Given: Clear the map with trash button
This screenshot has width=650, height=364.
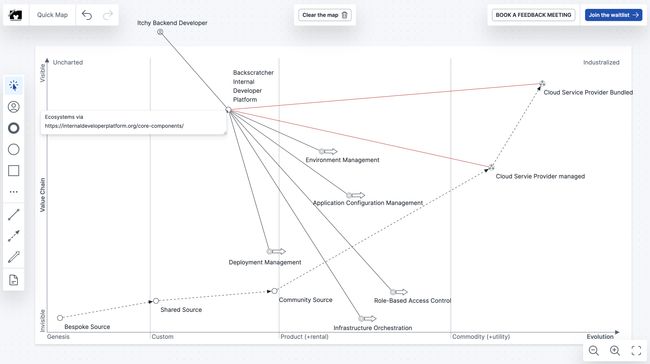Looking at the screenshot, I should 325,15.
